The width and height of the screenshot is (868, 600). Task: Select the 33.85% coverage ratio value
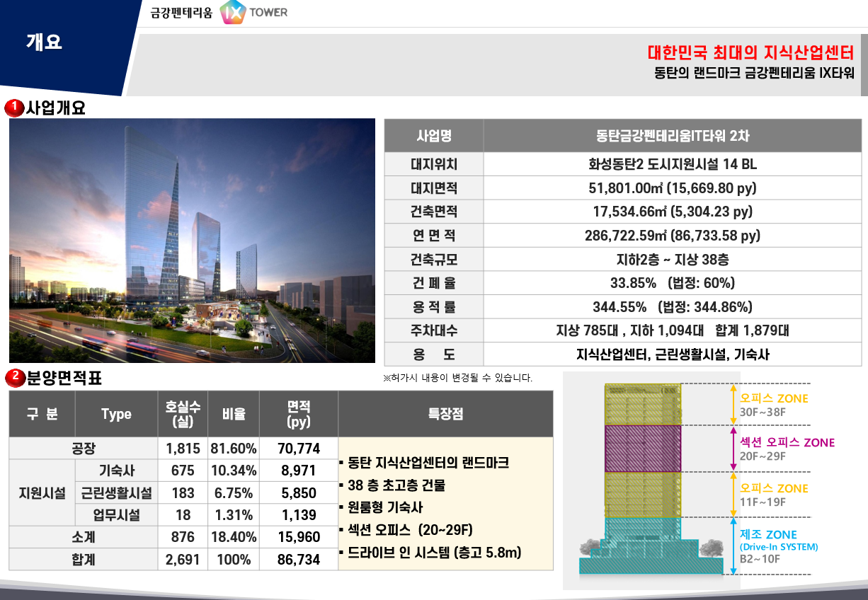673,283
